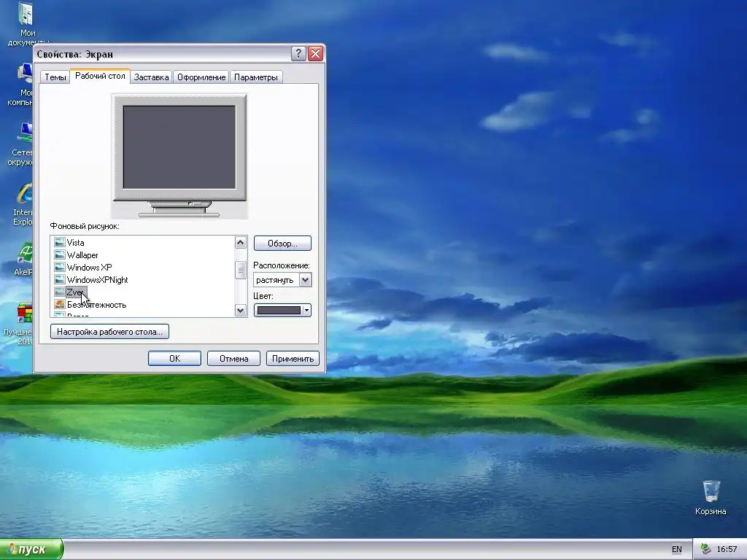The width and height of the screenshot is (747, 560).
Task: Click the EN language indicator
Action: coord(676,549)
